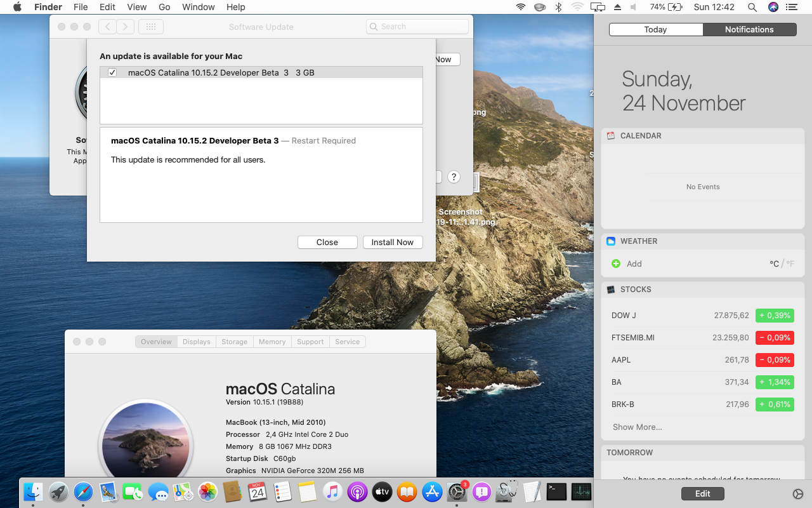Open TextEdit from the Dock
The height and width of the screenshot is (508, 812).
pos(532,492)
